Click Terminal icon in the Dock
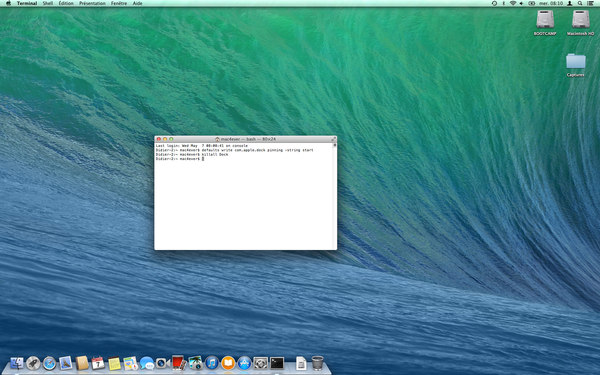The height and width of the screenshot is (375, 600). point(277,363)
